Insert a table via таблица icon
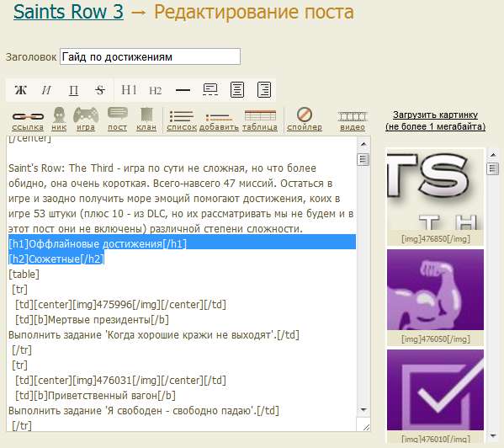Viewport: 504px width, 448px height. pyautogui.click(x=260, y=120)
